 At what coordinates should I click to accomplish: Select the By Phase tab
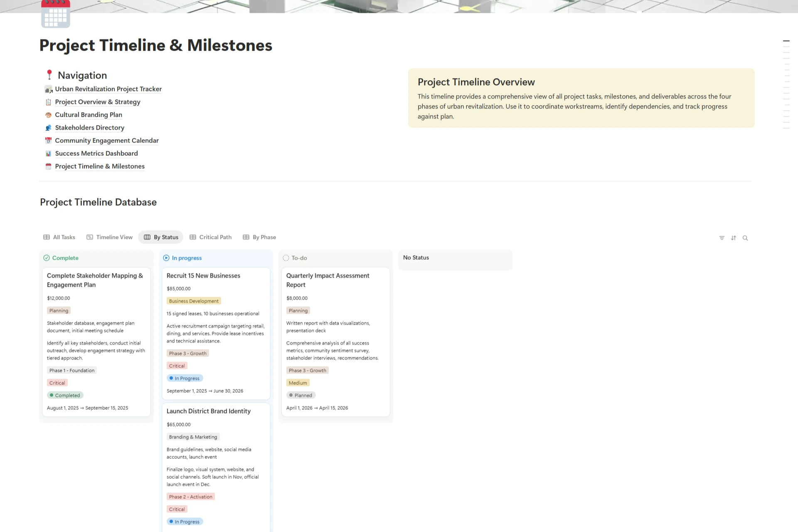click(x=259, y=237)
